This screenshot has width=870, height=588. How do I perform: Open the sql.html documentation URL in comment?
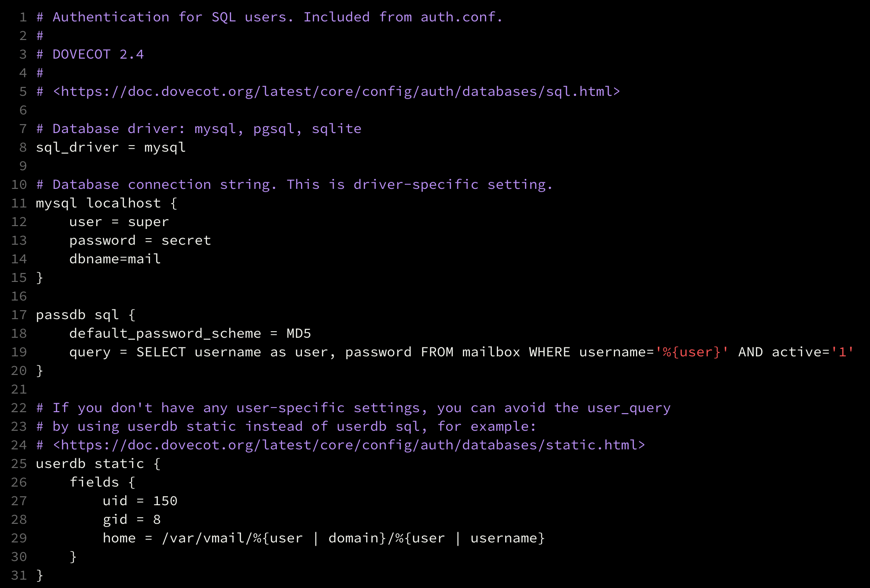(x=336, y=92)
